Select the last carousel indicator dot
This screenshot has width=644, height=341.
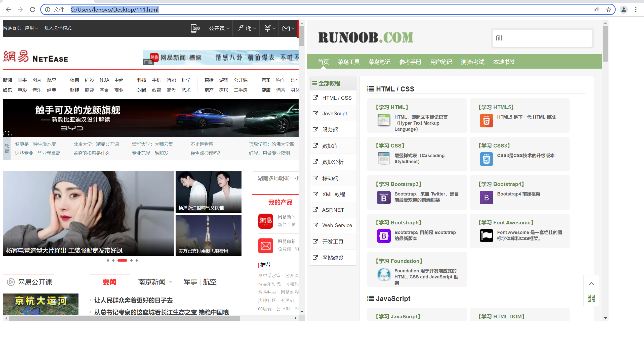(137, 260)
